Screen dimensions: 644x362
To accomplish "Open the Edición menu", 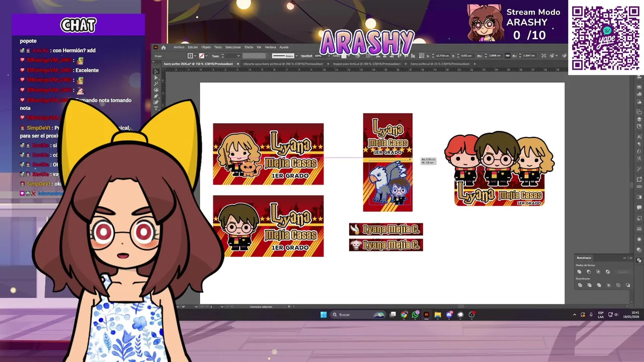I will tap(193, 47).
